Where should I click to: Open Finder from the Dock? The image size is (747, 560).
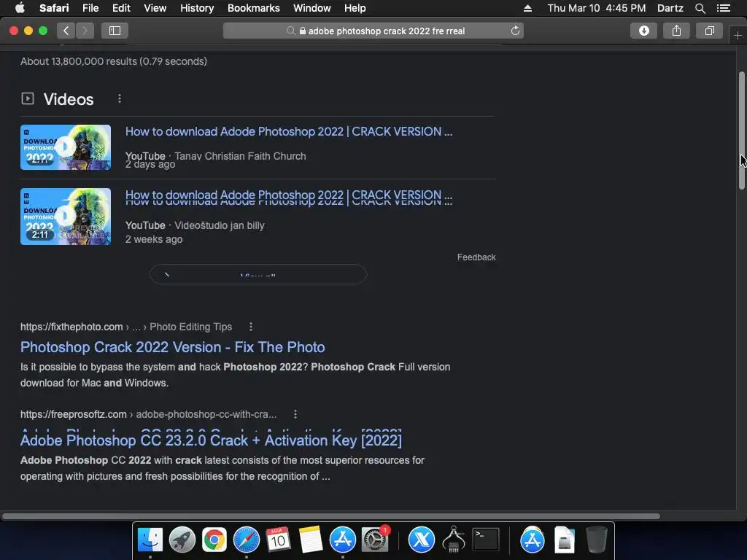150,540
